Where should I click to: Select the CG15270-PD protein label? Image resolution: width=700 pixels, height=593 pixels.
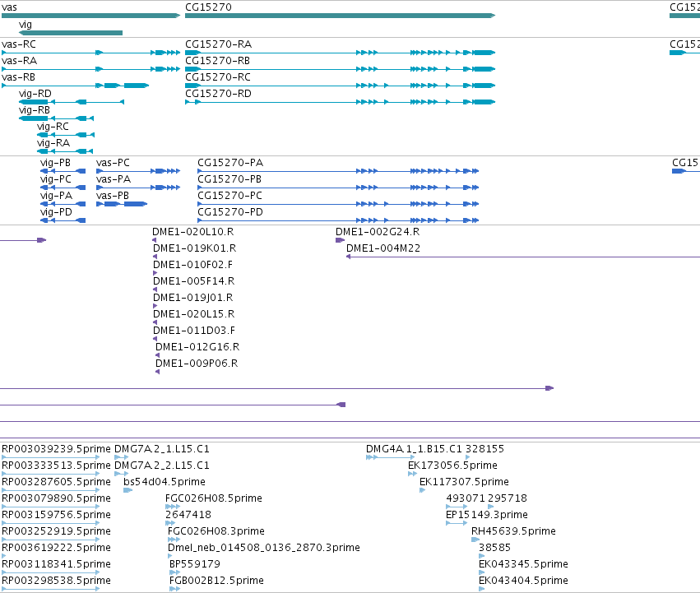click(230, 212)
